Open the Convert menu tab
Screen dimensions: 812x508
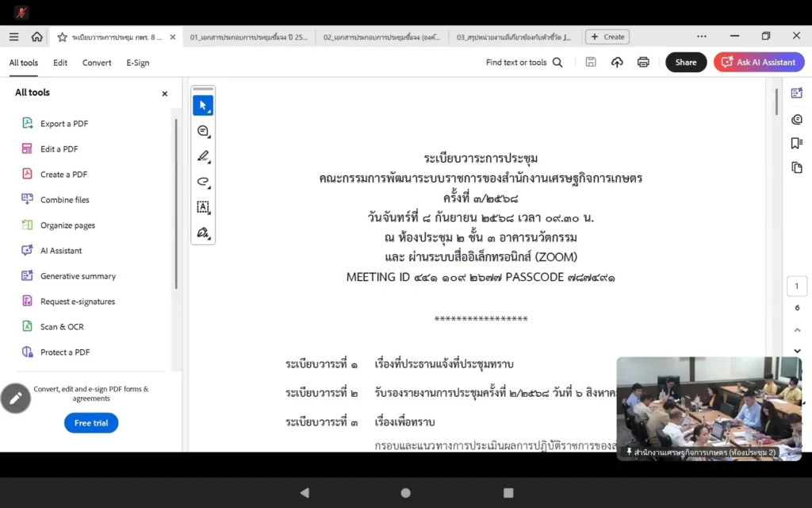coord(97,62)
